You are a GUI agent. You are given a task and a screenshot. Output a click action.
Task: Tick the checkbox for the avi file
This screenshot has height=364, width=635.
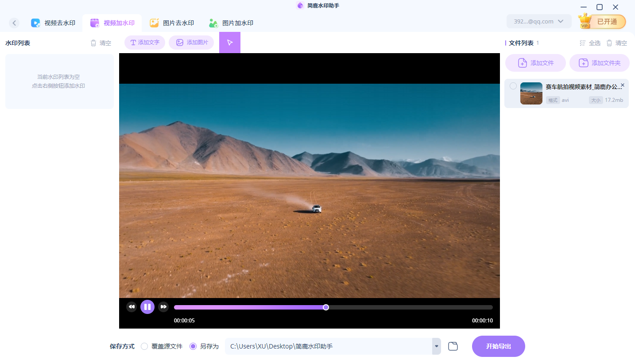513,86
